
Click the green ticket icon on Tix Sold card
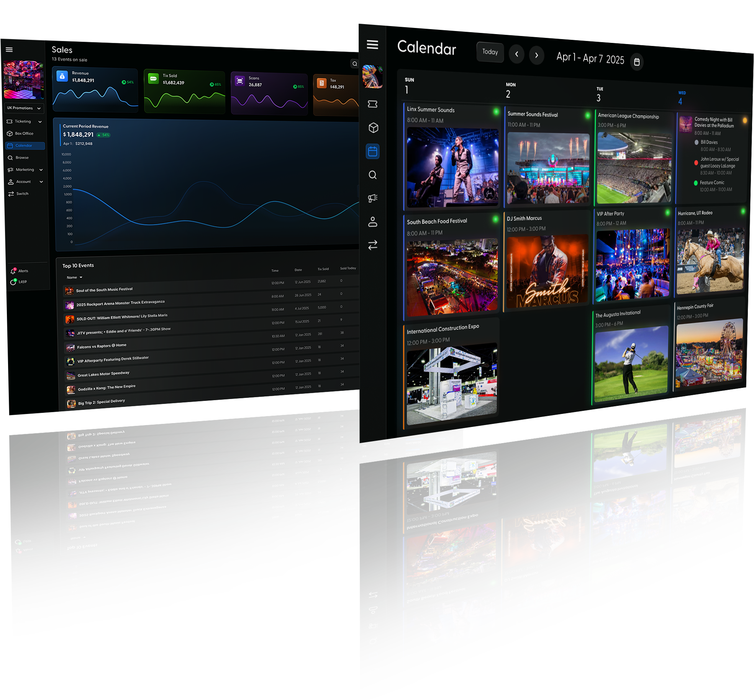(x=153, y=79)
